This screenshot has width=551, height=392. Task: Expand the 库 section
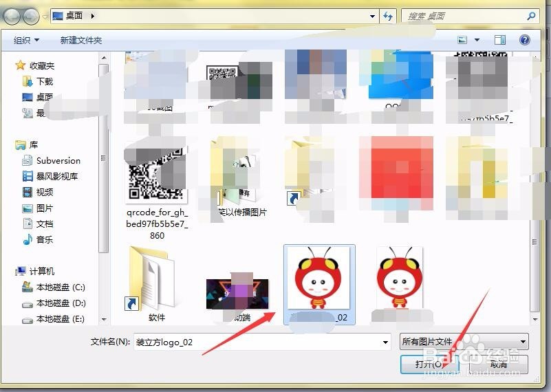[x=34, y=144]
